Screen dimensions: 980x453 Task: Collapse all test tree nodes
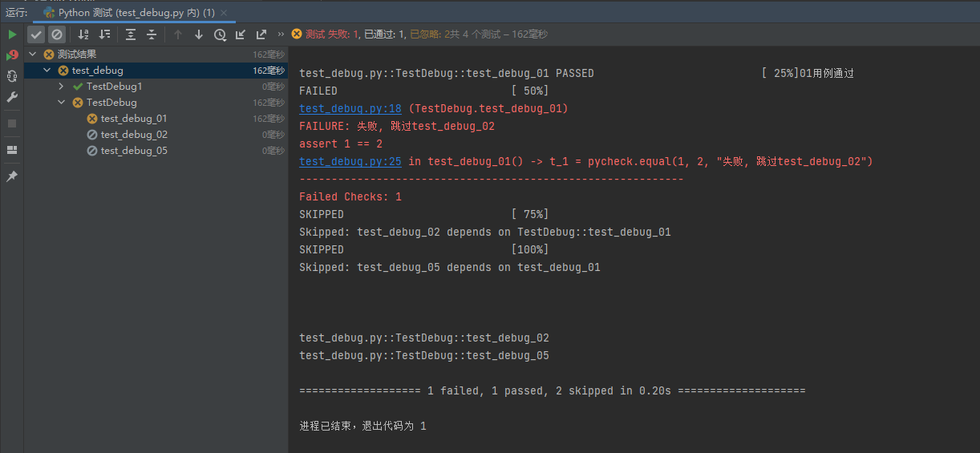tap(151, 34)
